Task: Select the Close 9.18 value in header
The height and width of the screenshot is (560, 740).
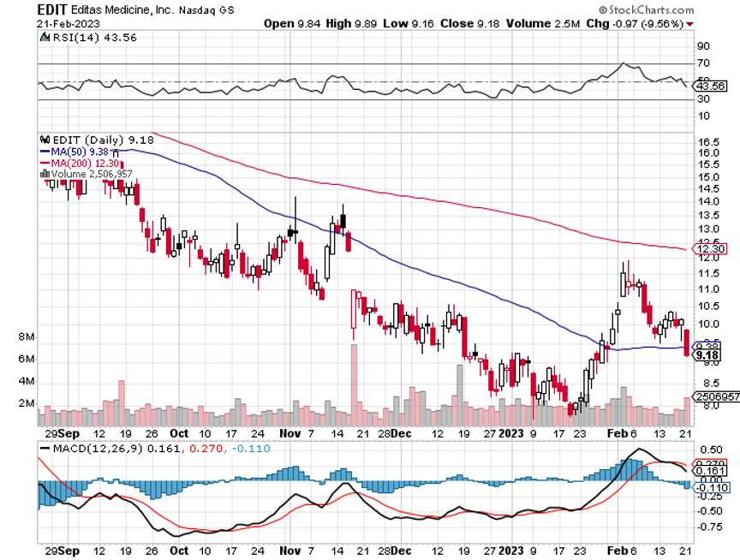Action: tap(469, 24)
